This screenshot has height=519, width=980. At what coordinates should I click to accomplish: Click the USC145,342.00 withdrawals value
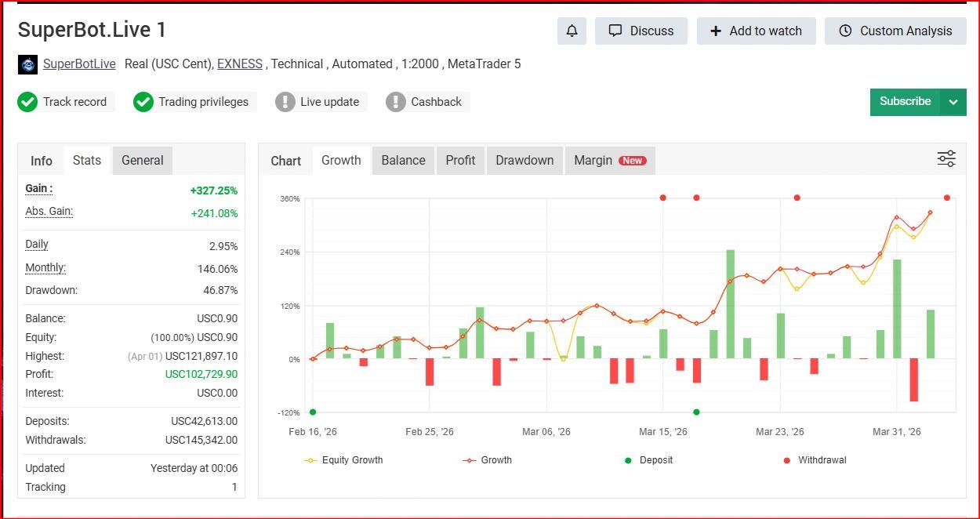coord(201,440)
